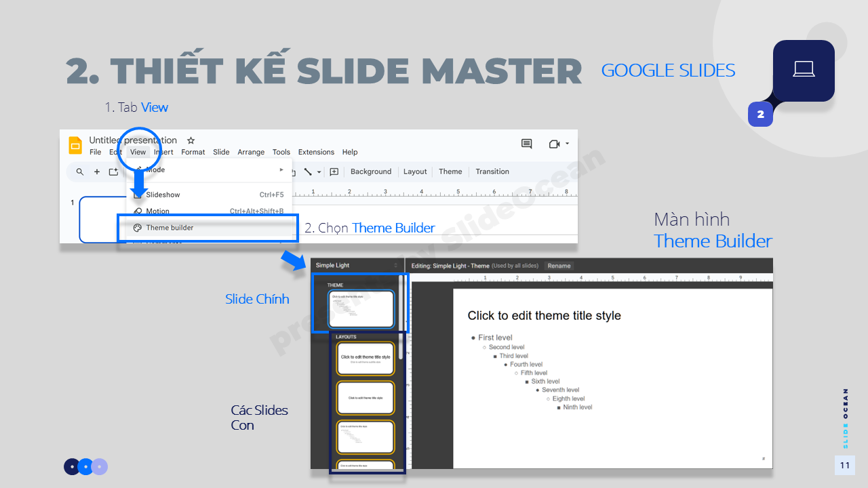Open the Line tool dropdown arrow
The width and height of the screenshot is (868, 488).
point(319,172)
